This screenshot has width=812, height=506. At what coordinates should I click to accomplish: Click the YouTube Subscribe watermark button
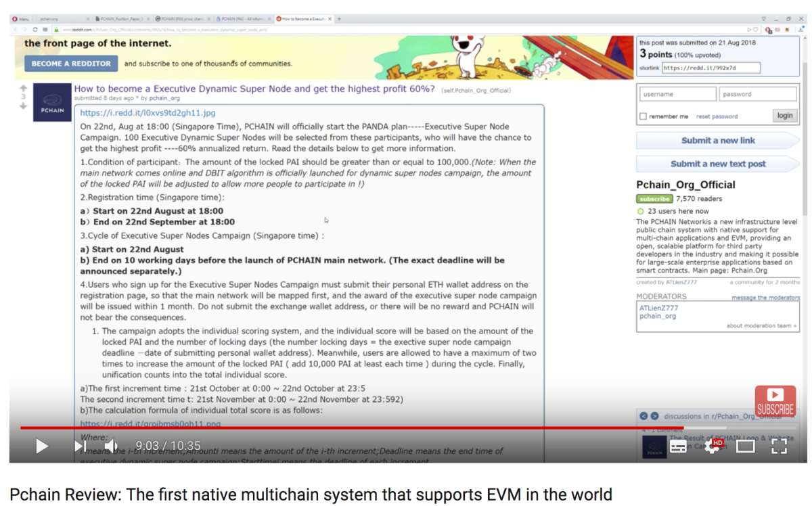(775, 400)
